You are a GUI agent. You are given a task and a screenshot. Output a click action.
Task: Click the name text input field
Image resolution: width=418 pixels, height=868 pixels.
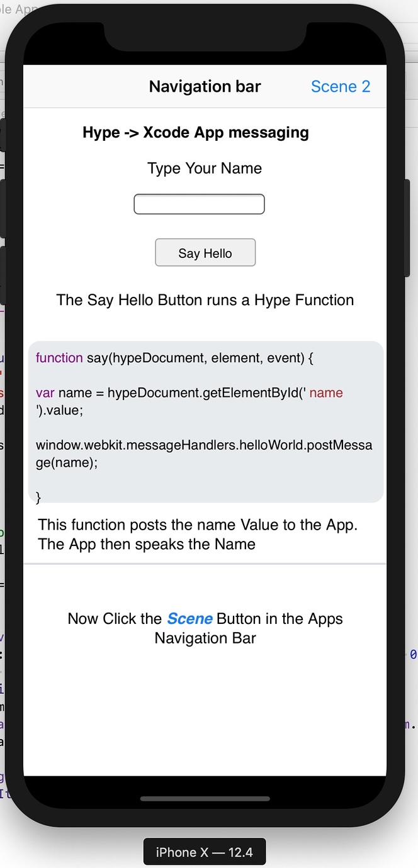click(x=199, y=204)
